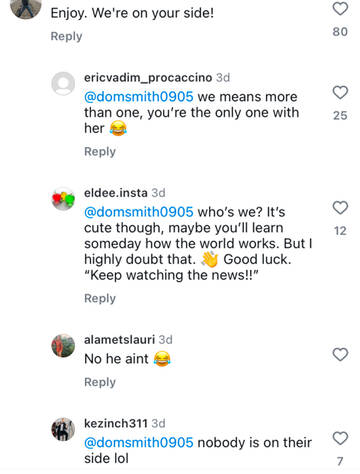Screen dimensions: 360x474
Task: Open @domsmith0905 mention in ericvadim_procaccino's reply
Action: tap(139, 97)
